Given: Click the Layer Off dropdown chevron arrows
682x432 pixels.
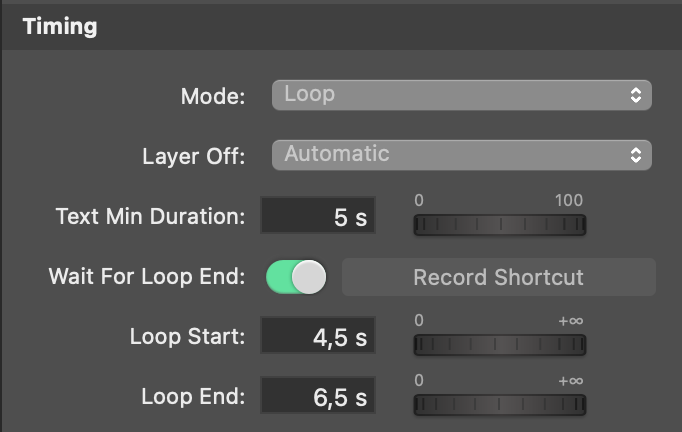Looking at the screenshot, I should pos(636,155).
